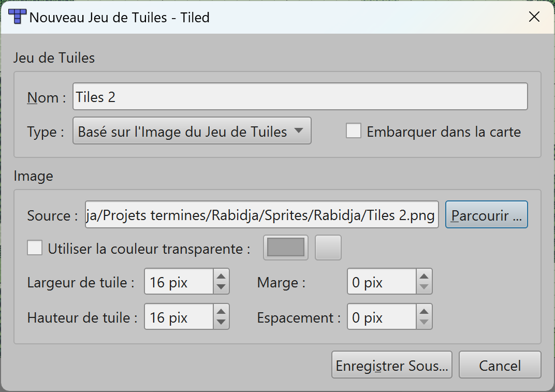Open the transparent color swatch picker

(x=285, y=248)
